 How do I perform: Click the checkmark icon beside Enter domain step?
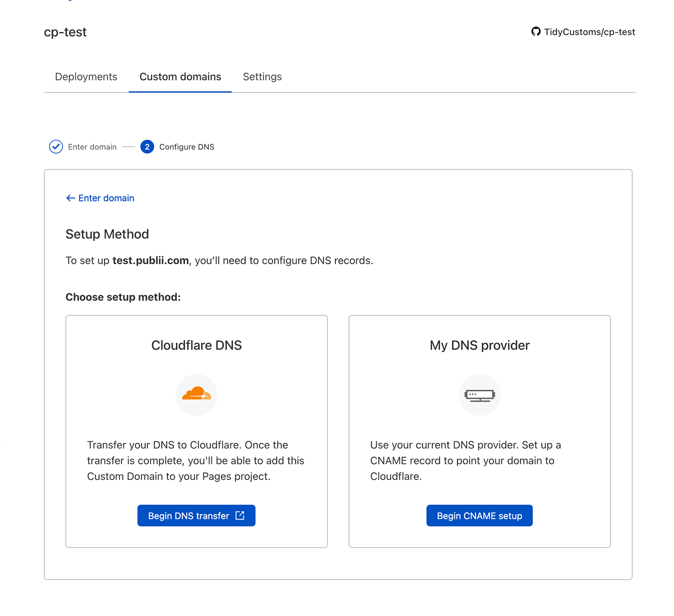tap(56, 146)
